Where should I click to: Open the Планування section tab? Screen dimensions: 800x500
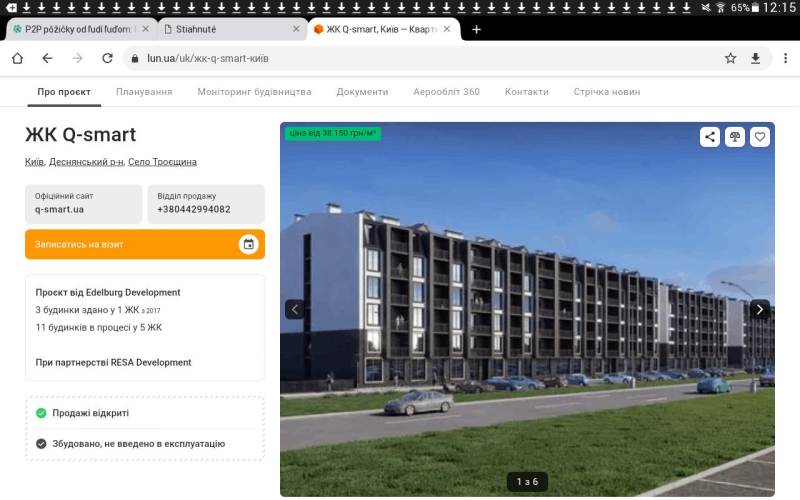pyautogui.click(x=144, y=92)
